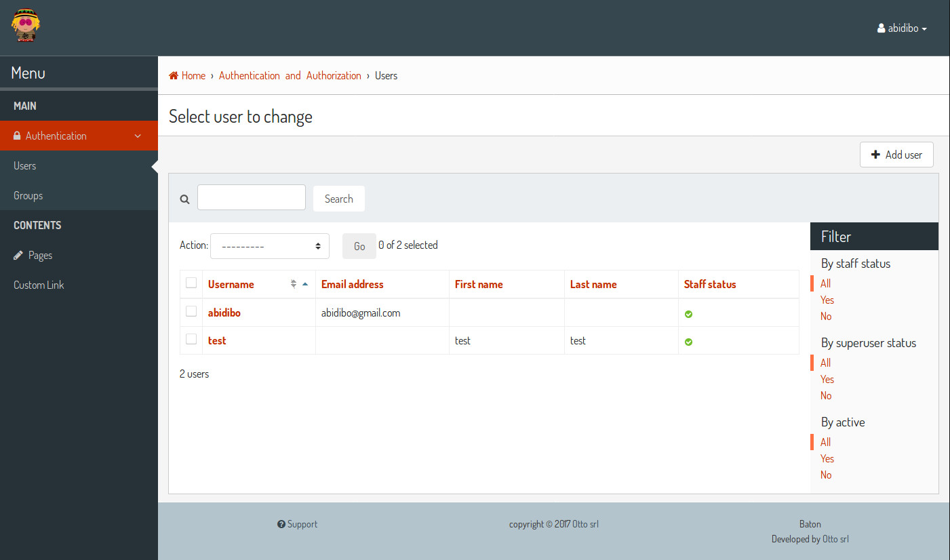This screenshot has height=560, width=950.
Task: Open Authentication and Authorization breadcrumb
Action: pos(290,75)
